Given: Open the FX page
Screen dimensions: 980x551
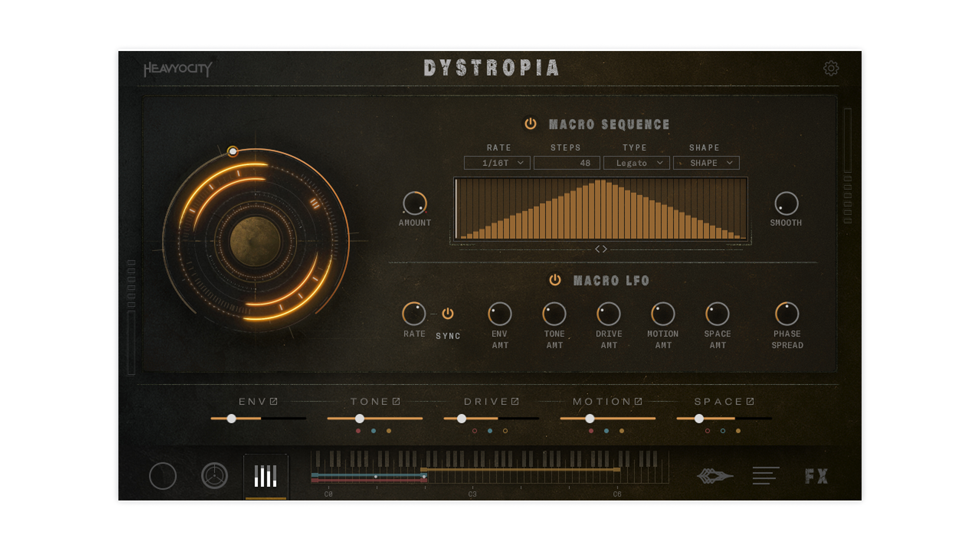Looking at the screenshot, I should point(817,475).
